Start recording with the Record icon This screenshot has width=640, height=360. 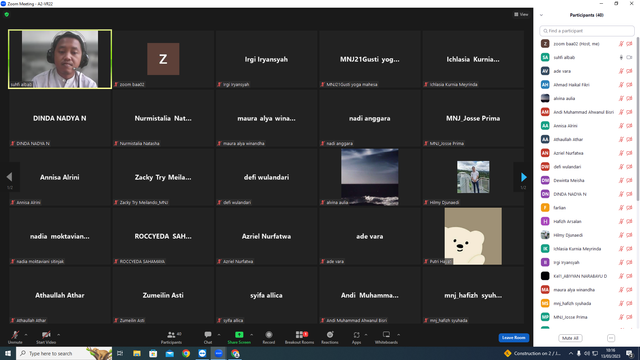[269, 335]
